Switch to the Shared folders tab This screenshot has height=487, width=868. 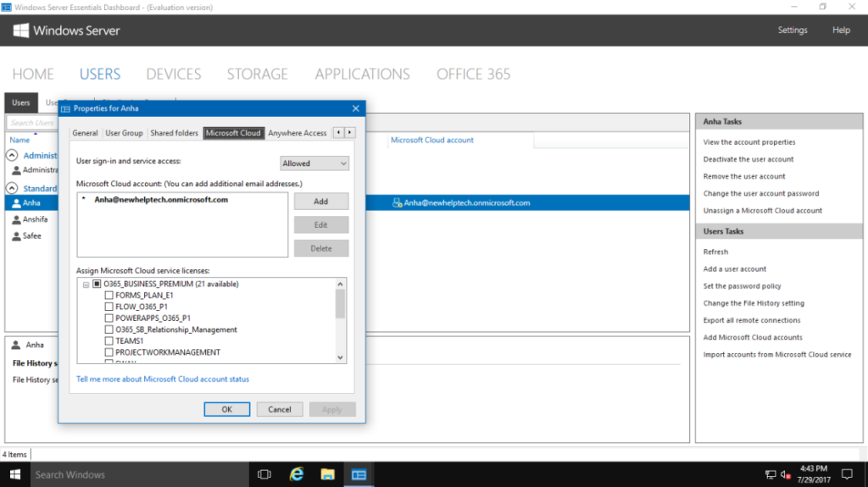coord(174,133)
